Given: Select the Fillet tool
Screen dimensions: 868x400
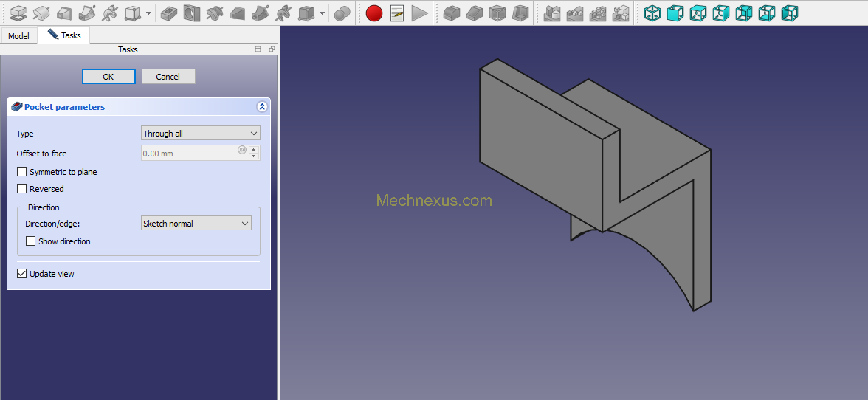Looking at the screenshot, I should click(452, 13).
